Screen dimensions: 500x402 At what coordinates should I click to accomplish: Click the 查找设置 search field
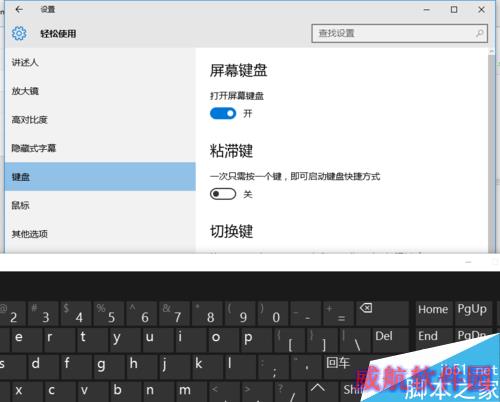[x=399, y=33]
